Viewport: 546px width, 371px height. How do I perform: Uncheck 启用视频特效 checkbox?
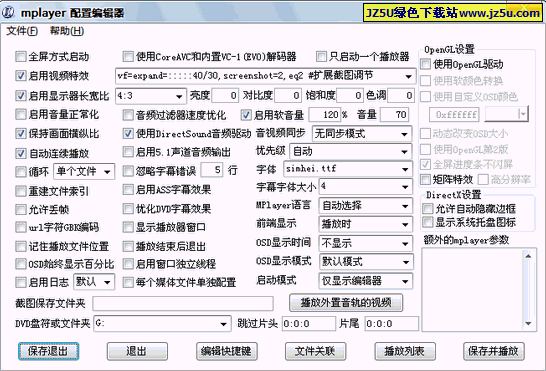[x=21, y=76]
